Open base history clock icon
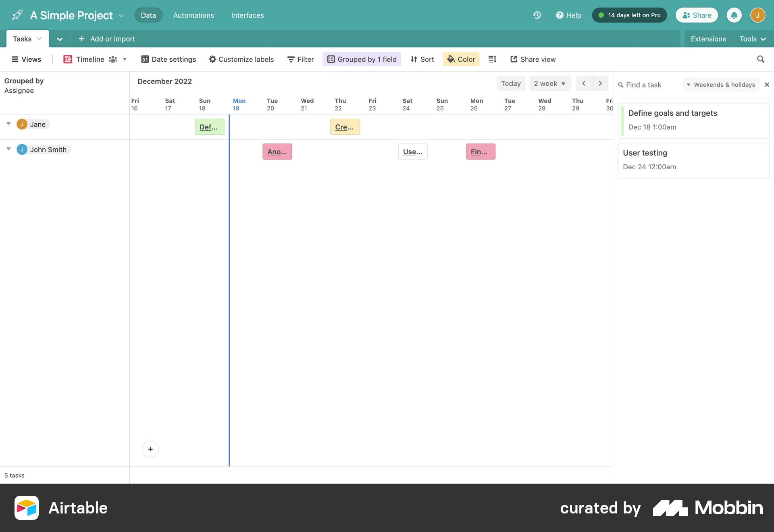 [x=537, y=15]
